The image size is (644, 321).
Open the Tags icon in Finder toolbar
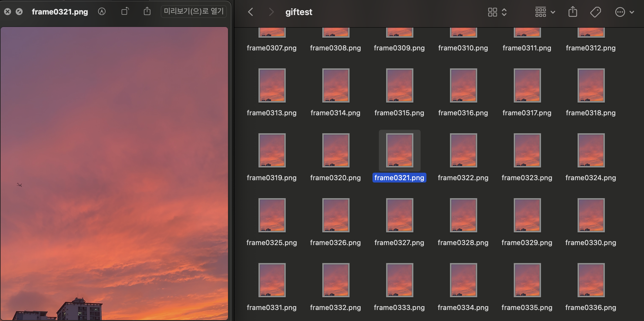tap(595, 12)
